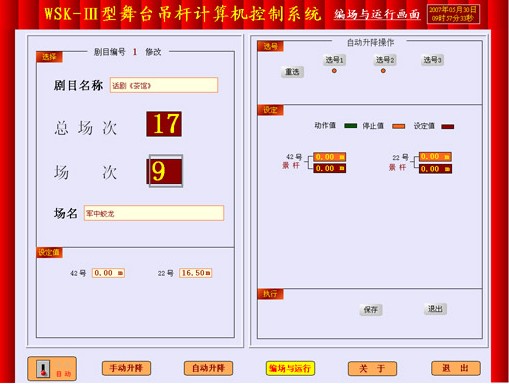Viewport: 509px width, 384px height.
Task: Select the 场次 scene number box showing 9
Action: click(165, 171)
